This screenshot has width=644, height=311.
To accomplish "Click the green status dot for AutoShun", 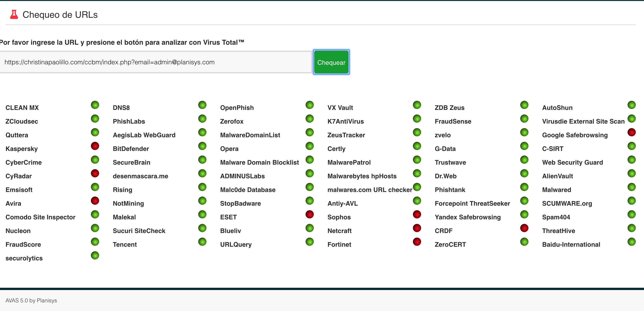I will coord(631,105).
